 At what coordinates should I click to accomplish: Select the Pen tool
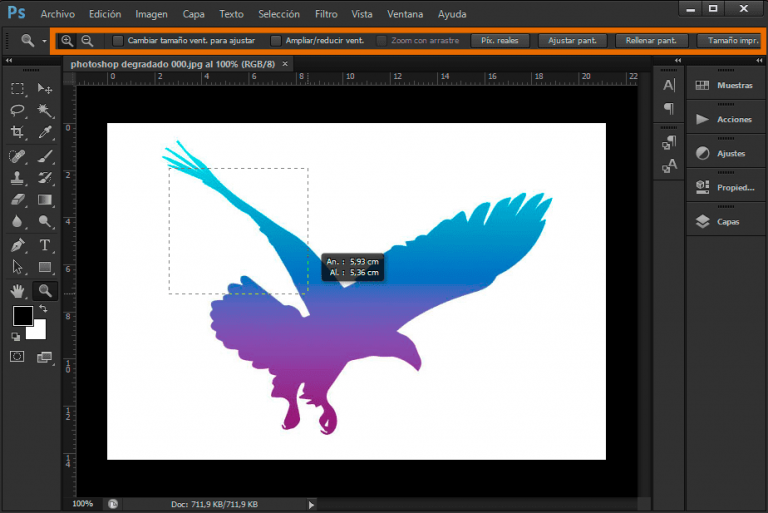point(17,245)
